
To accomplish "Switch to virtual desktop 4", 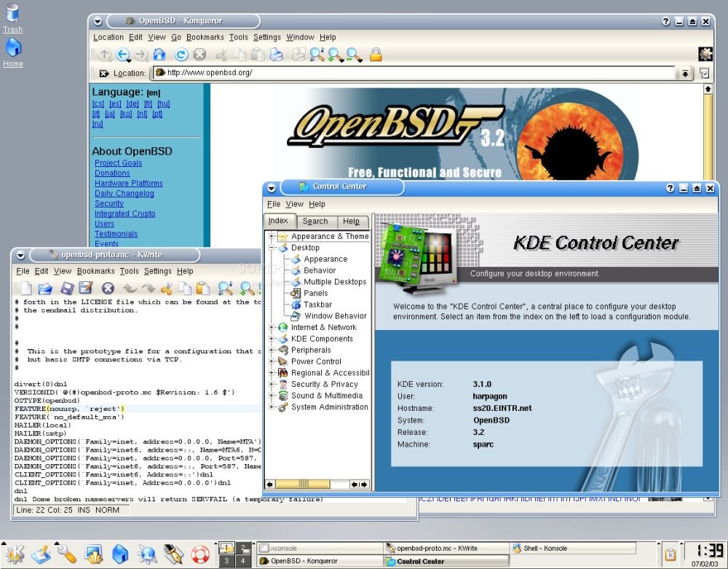I will [243, 561].
